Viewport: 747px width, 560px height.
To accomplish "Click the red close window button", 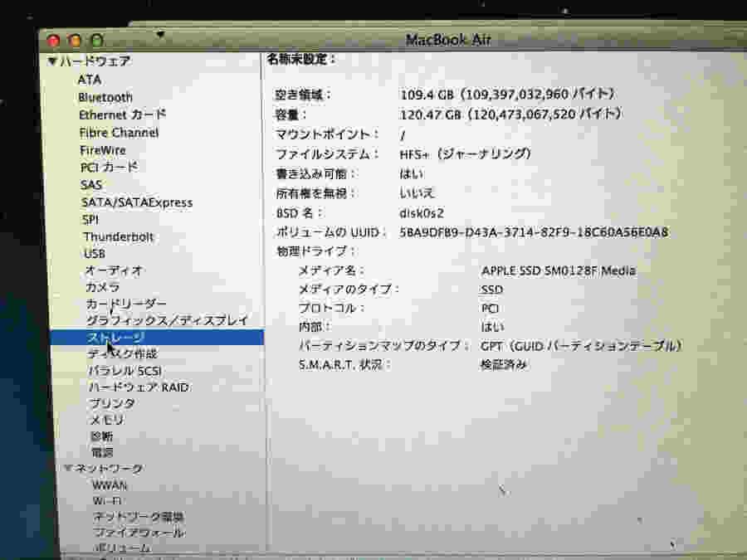I will (x=54, y=40).
